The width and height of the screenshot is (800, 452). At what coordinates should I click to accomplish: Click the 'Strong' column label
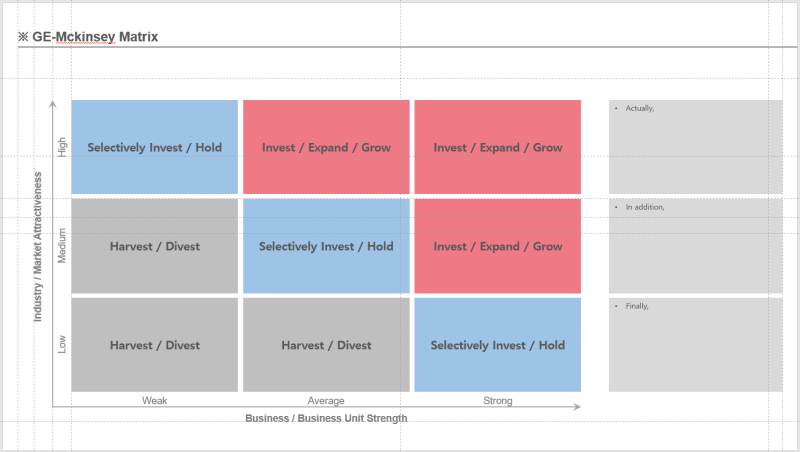(497, 400)
